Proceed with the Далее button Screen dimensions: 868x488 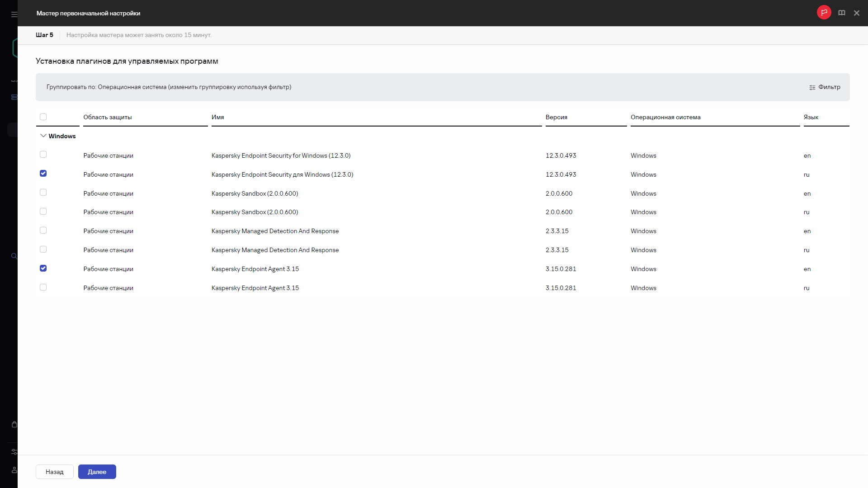click(x=97, y=472)
